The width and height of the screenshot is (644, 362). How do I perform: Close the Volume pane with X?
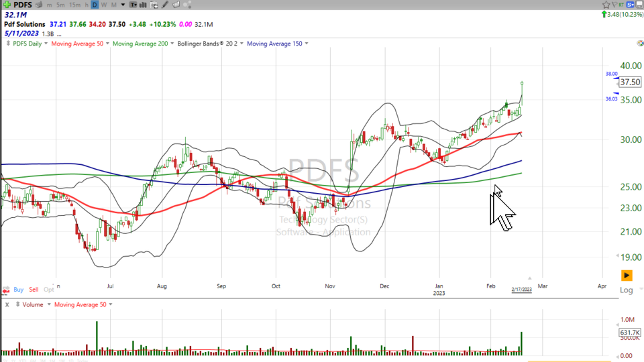coord(7,304)
